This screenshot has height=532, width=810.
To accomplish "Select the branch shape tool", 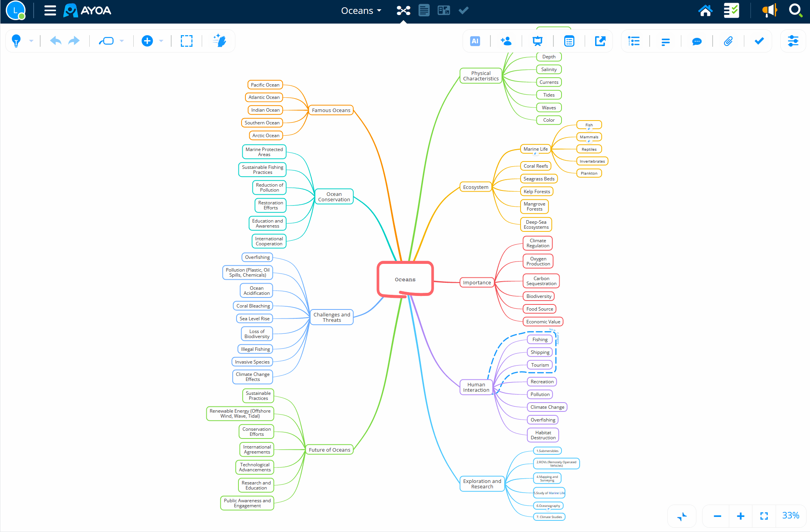I will (x=106, y=41).
